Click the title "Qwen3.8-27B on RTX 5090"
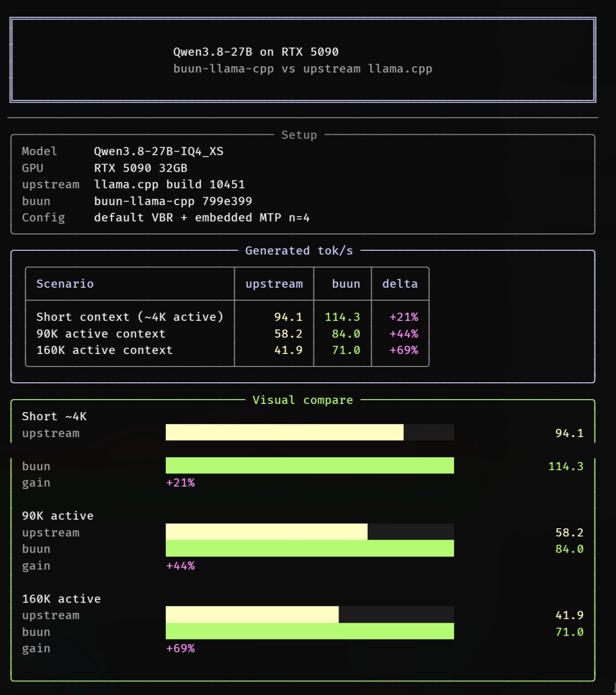 (x=256, y=52)
